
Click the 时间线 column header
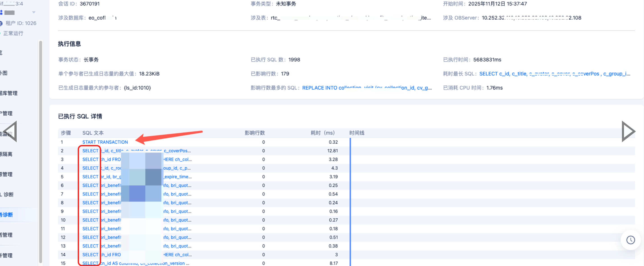[x=356, y=133]
